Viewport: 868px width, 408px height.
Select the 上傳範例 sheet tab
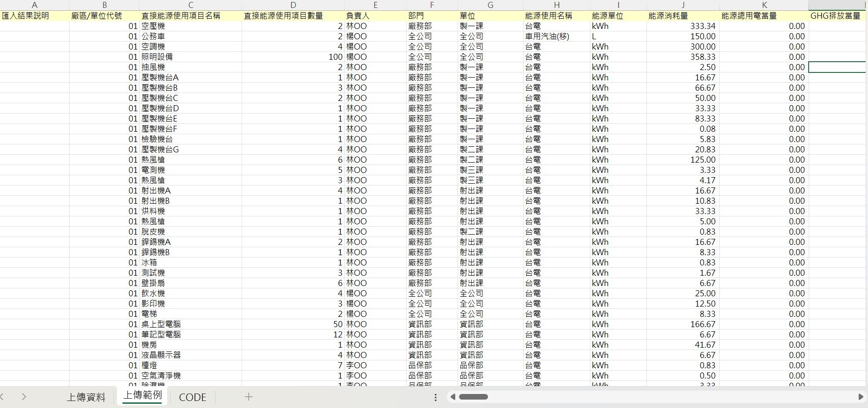pos(143,395)
